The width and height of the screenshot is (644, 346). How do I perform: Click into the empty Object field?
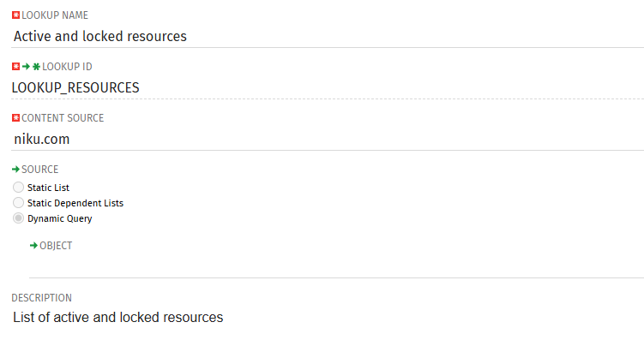pyautogui.click(x=334, y=265)
